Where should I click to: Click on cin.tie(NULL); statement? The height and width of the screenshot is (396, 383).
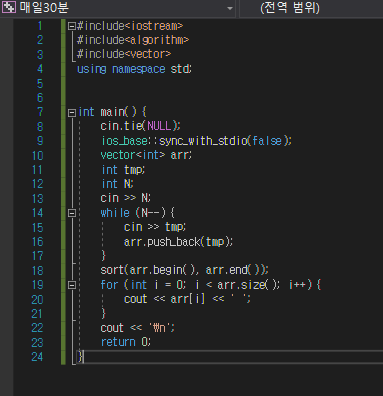(x=140, y=126)
